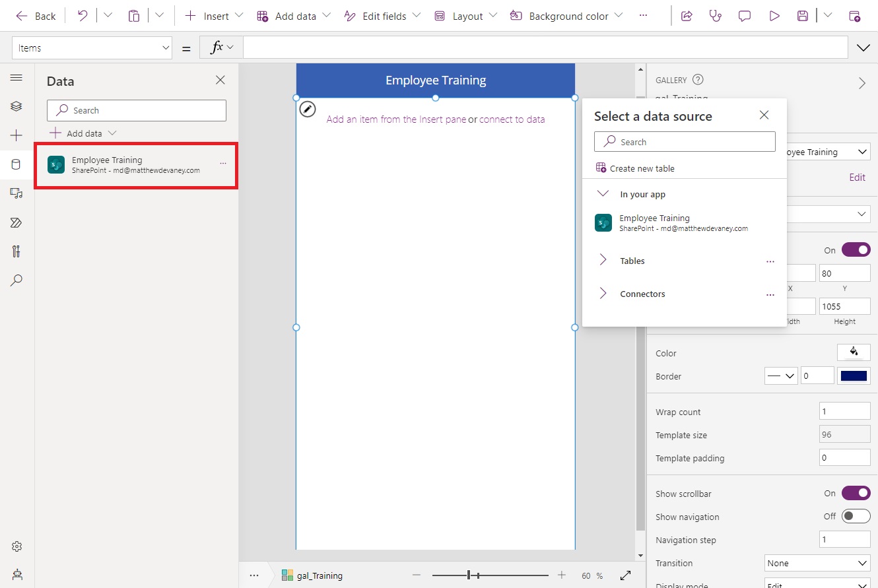Preview the app with the play icon
This screenshot has width=878, height=588.
[774, 15]
